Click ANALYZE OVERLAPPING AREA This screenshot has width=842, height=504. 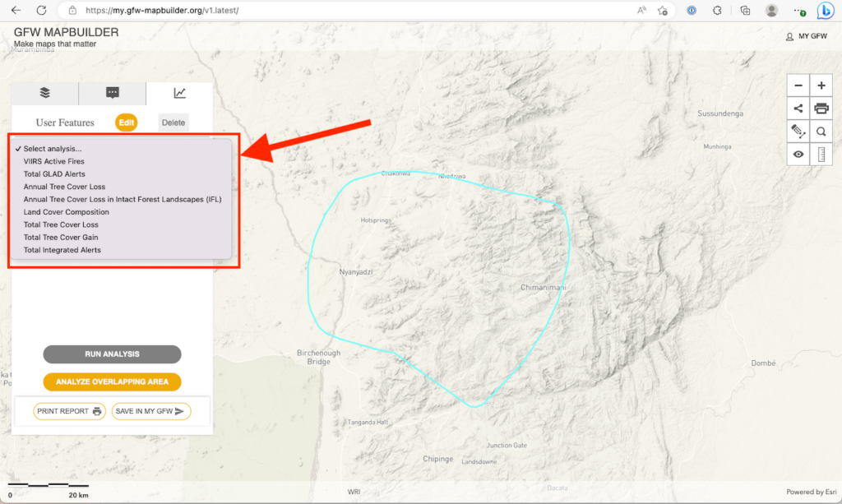111,381
